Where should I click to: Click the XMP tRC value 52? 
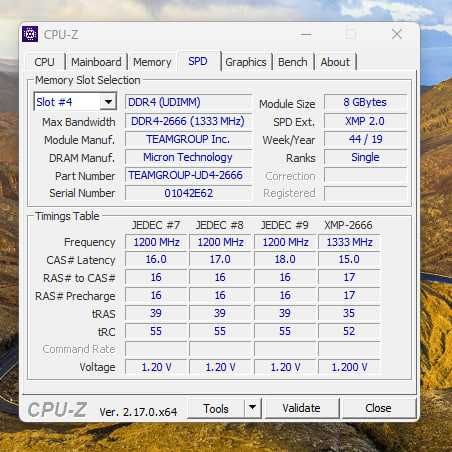pyautogui.click(x=349, y=331)
